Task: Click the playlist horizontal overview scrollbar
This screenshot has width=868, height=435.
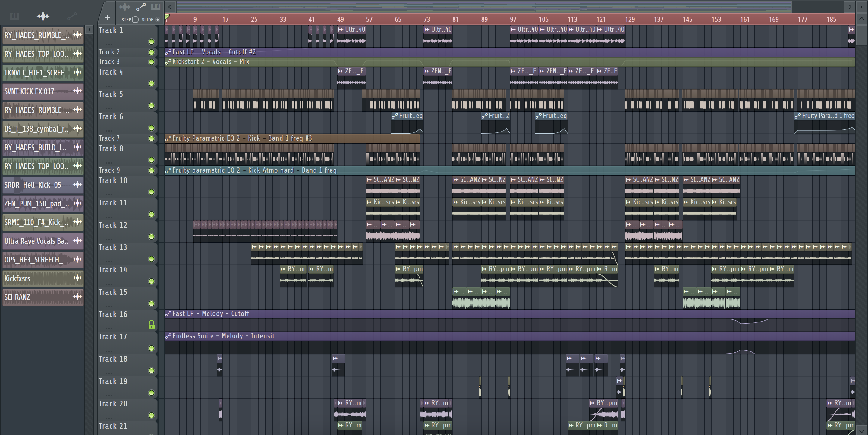Action: (x=484, y=6)
